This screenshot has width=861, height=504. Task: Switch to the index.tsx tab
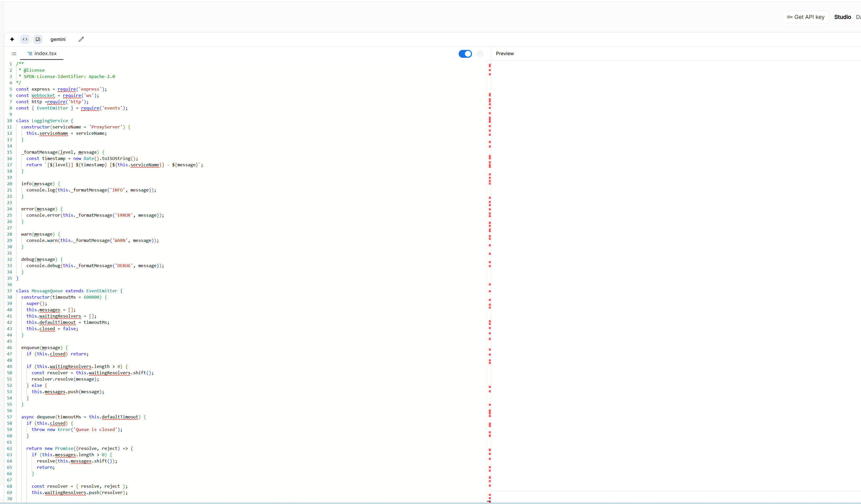pos(45,54)
